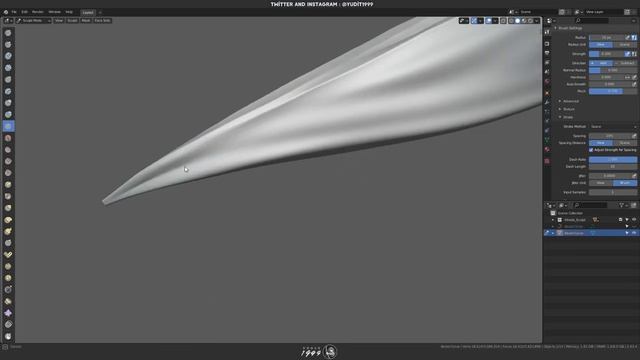The width and height of the screenshot is (640, 360).
Task: Open the World properties tab
Action: click(547, 81)
